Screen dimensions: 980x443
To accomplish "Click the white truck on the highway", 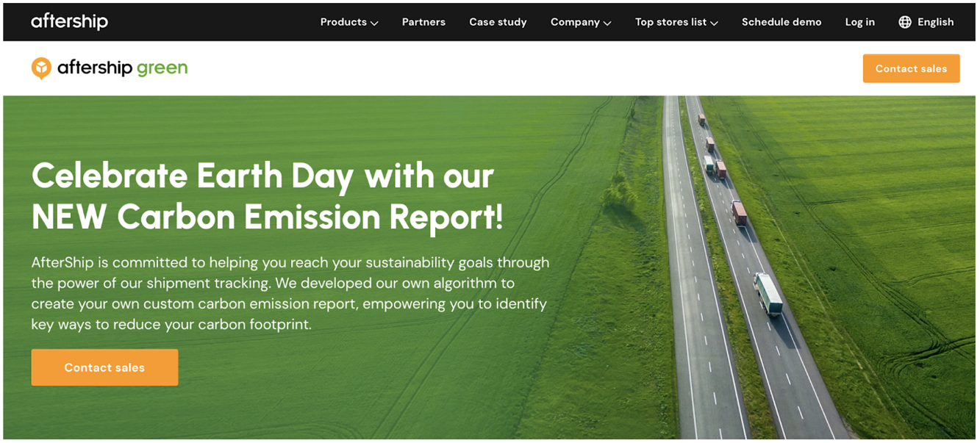I will (x=768, y=293).
